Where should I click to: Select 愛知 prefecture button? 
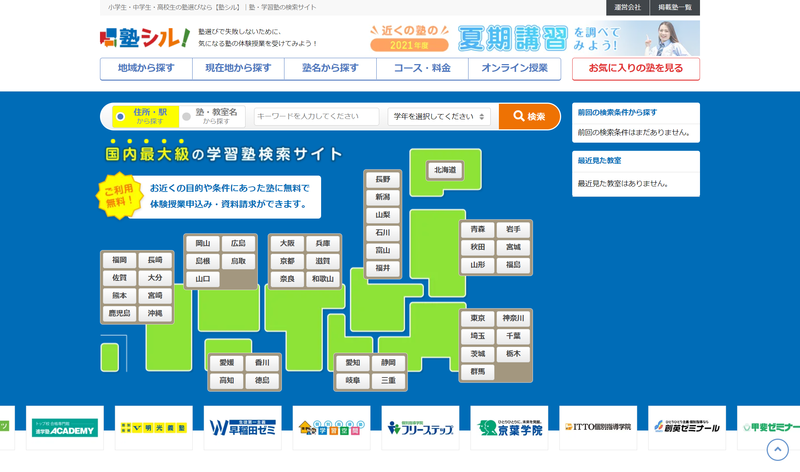353,363
